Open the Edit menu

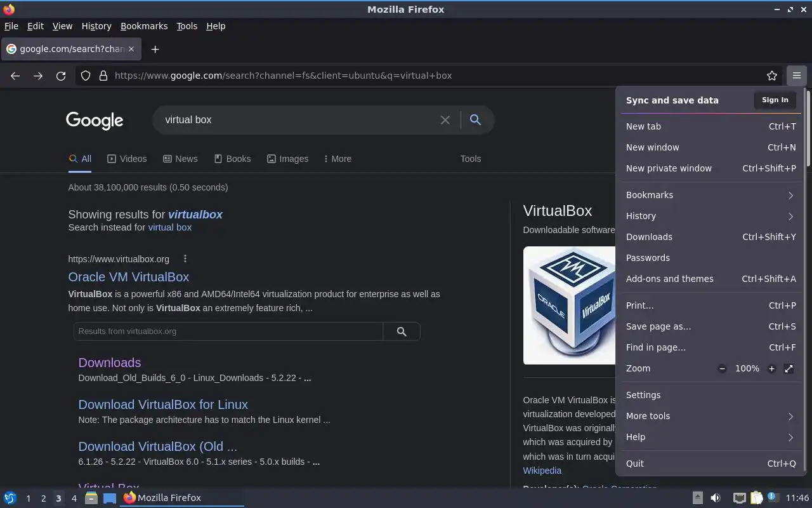click(x=36, y=26)
